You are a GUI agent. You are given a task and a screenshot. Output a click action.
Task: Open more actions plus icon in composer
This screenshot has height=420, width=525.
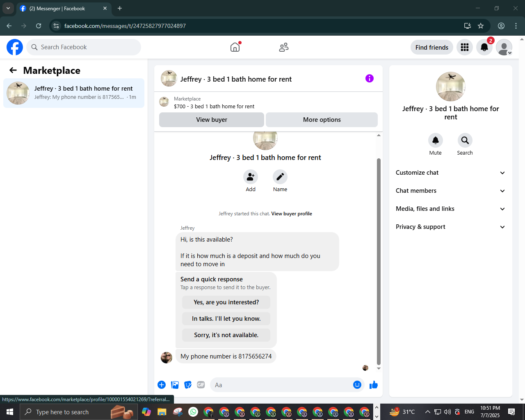tap(162, 385)
